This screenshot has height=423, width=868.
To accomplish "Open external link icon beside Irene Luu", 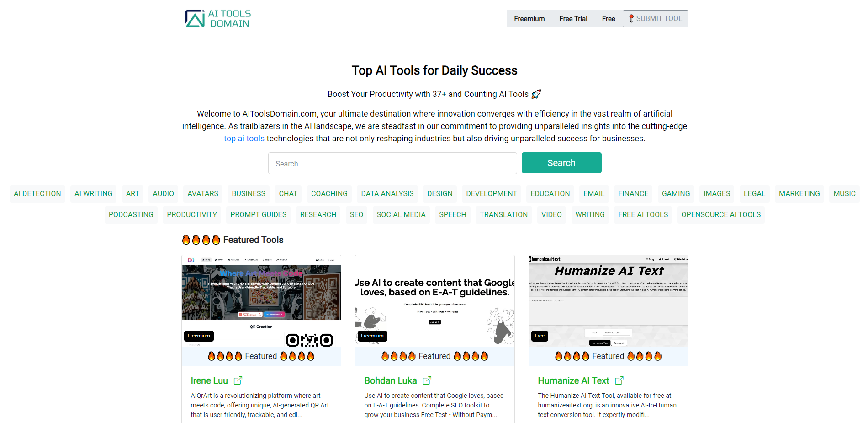I will [x=238, y=380].
